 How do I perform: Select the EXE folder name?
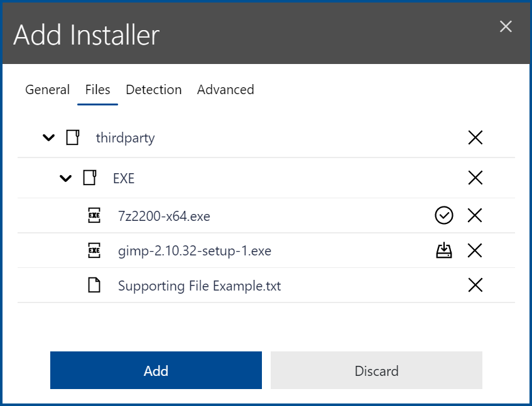pos(124,178)
